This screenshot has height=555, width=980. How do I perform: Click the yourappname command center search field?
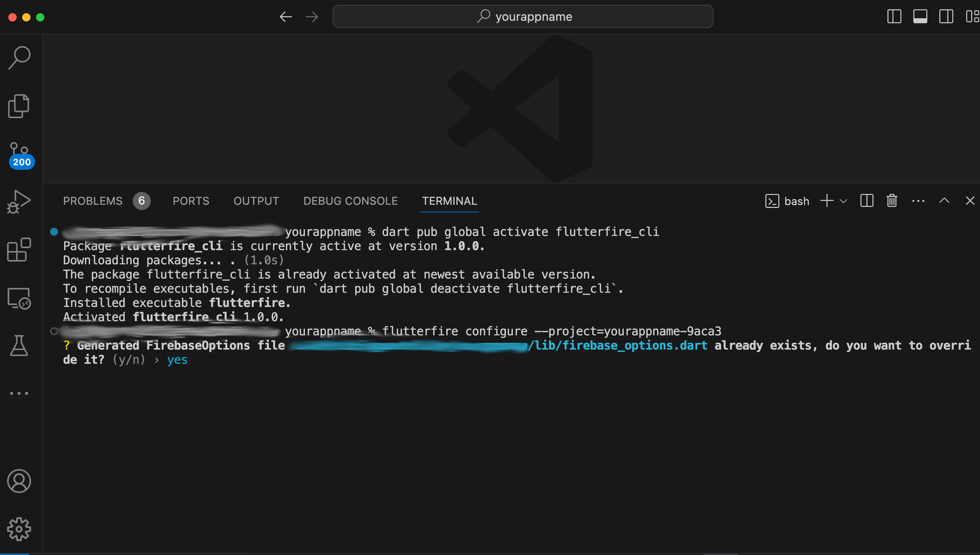(x=523, y=17)
